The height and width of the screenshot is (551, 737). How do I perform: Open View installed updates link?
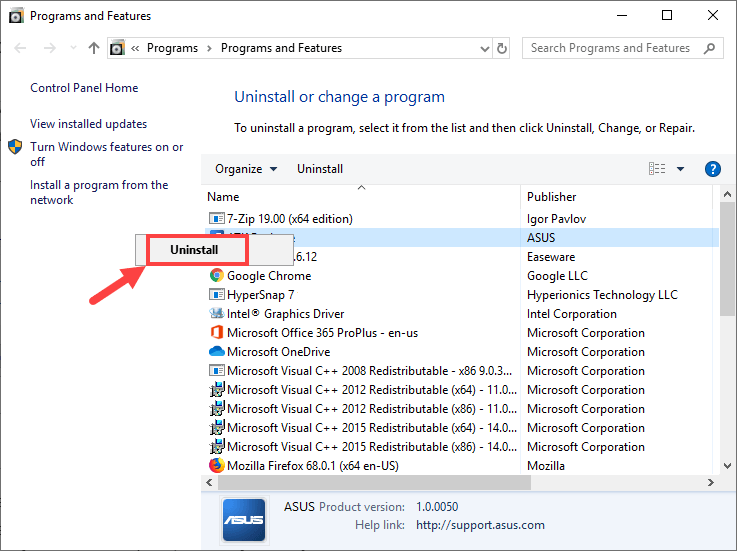(x=88, y=124)
